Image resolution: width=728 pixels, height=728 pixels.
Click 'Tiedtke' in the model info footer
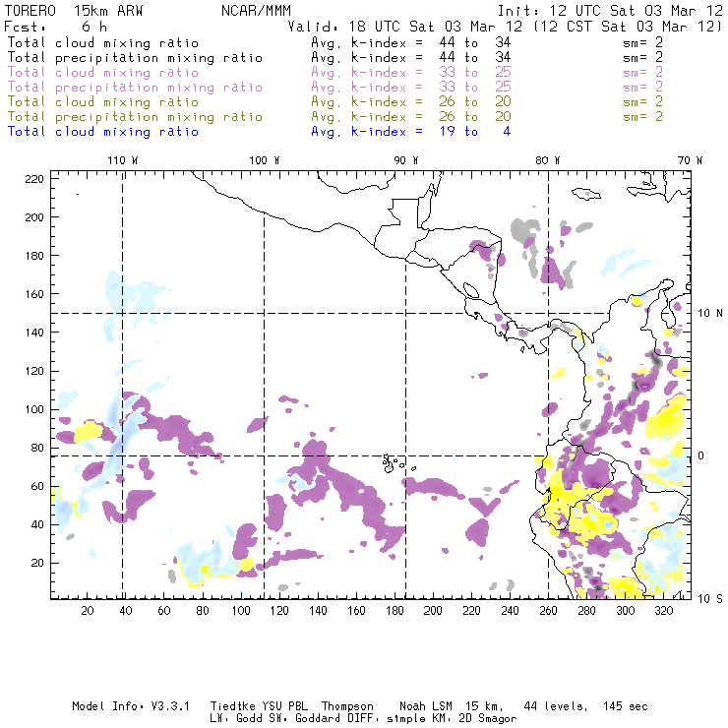coord(233,706)
